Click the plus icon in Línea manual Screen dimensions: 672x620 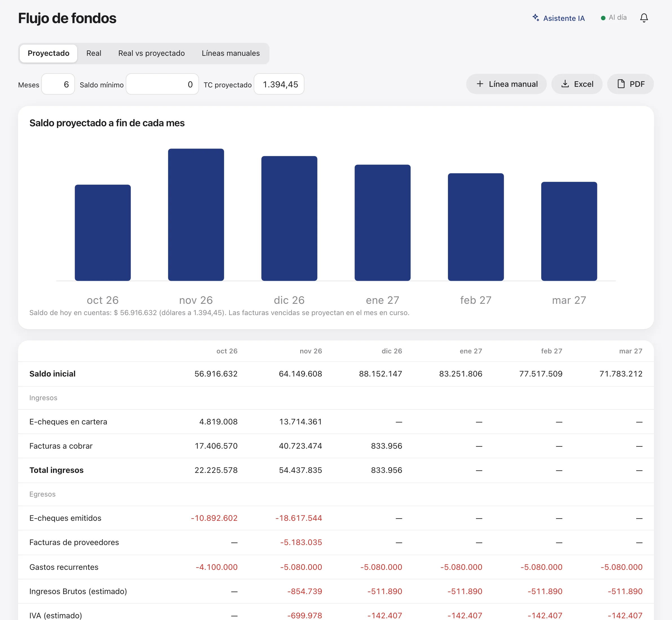tap(480, 84)
